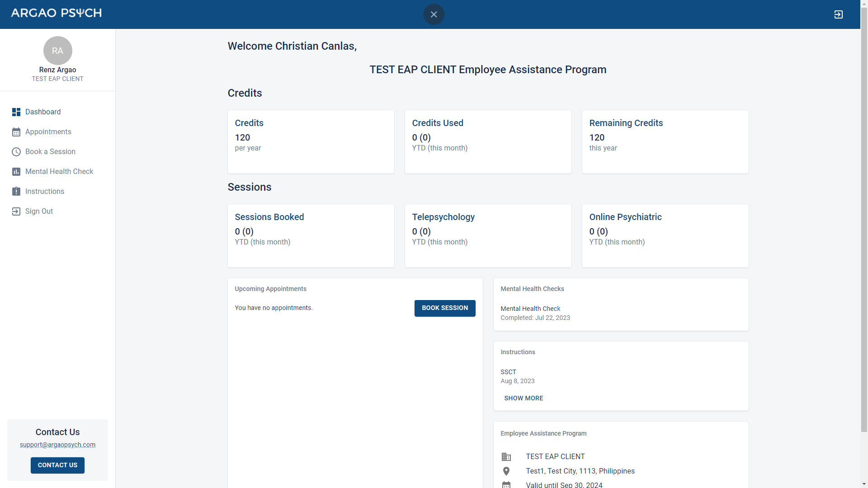Select the SSCT instruction entry
The image size is (868, 488).
point(508,372)
